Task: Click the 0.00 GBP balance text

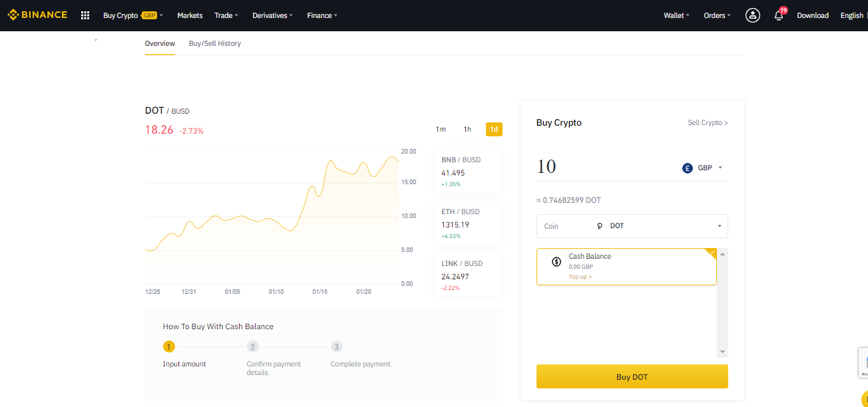Action: tap(580, 267)
